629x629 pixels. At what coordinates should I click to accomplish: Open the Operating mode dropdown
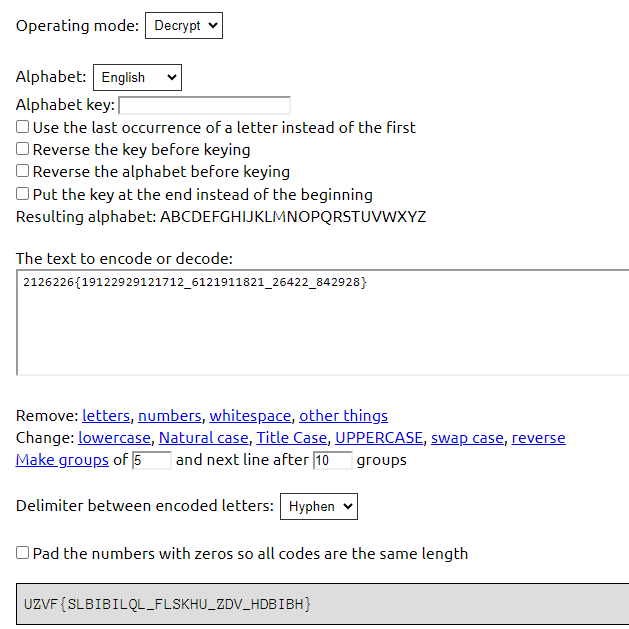click(184, 26)
